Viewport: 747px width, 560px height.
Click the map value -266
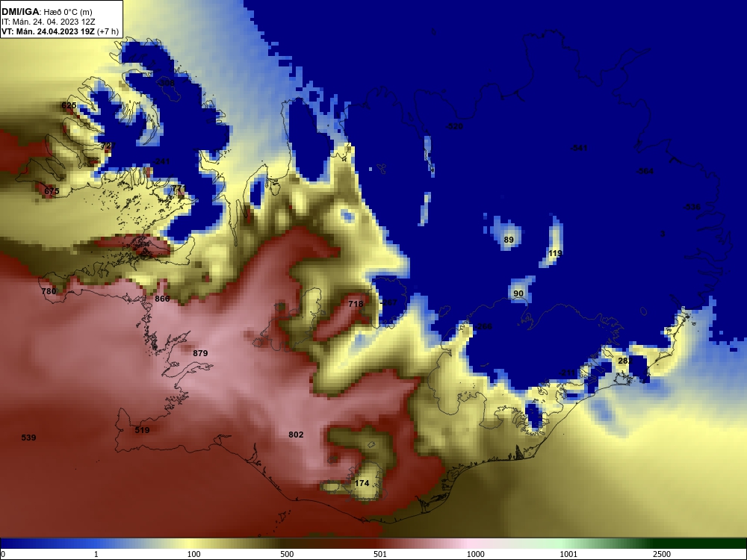[483, 326]
